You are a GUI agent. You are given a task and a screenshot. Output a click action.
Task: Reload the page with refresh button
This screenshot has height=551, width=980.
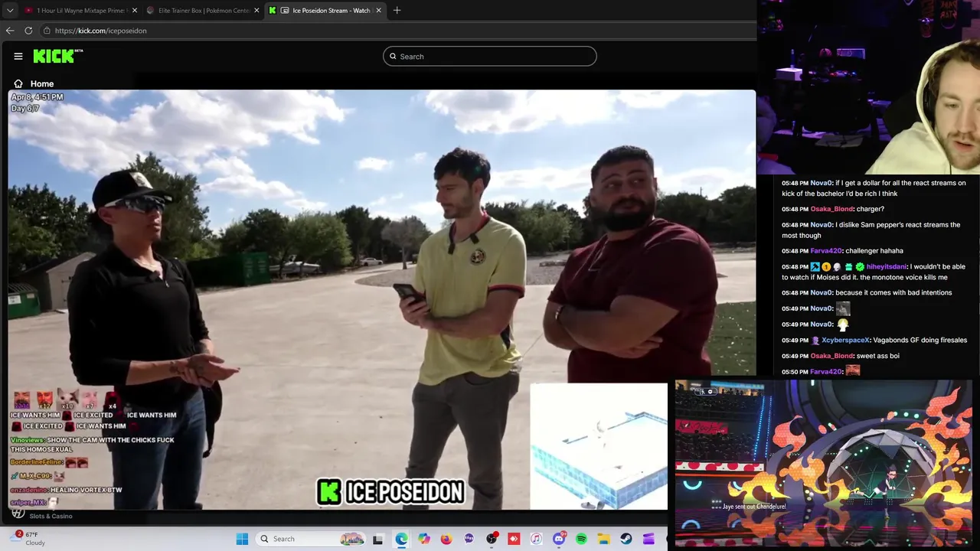pyautogui.click(x=28, y=31)
